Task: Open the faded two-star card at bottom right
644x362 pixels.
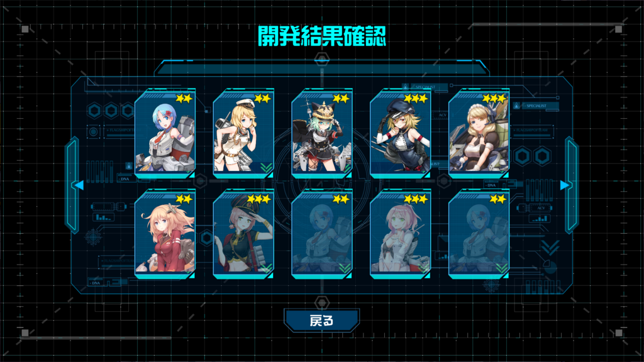Action: tap(479, 234)
